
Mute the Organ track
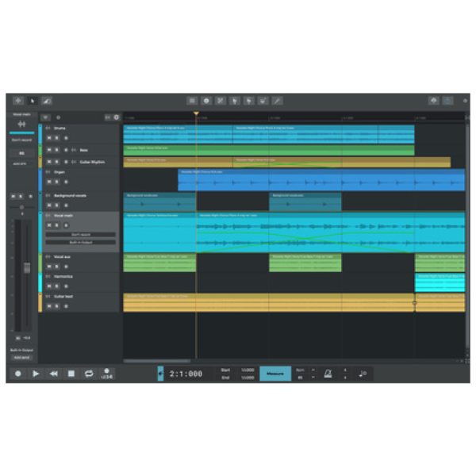(49, 182)
